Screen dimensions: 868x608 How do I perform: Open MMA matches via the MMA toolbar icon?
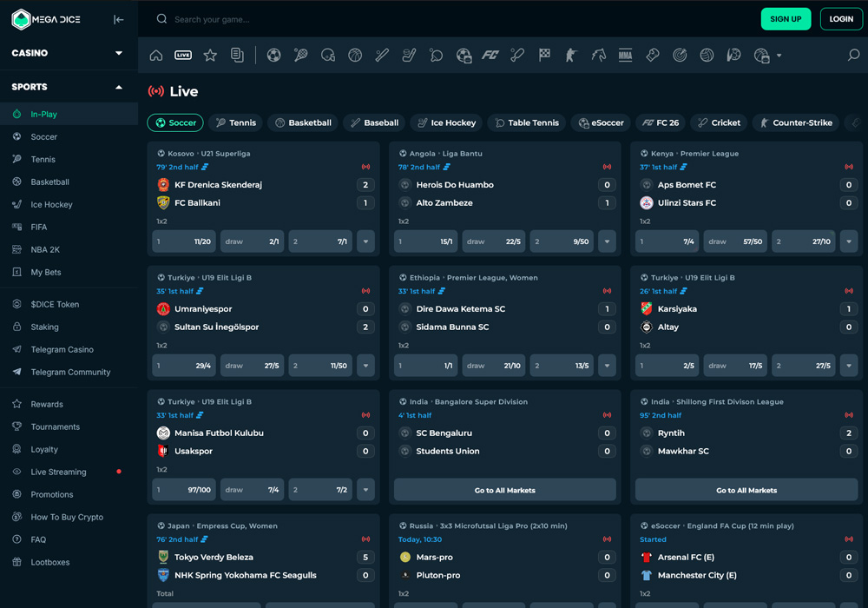click(x=623, y=54)
